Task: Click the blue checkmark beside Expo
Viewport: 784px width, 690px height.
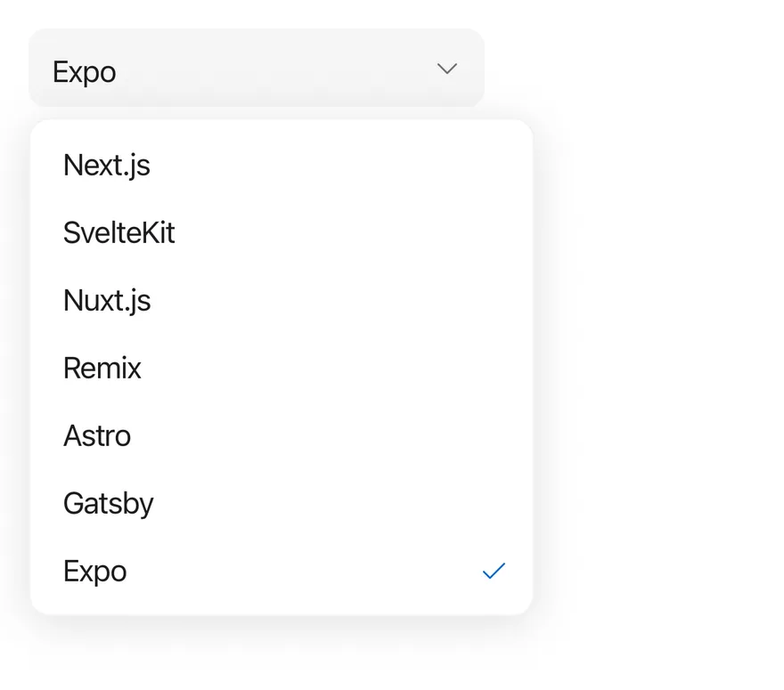Action: (x=494, y=571)
